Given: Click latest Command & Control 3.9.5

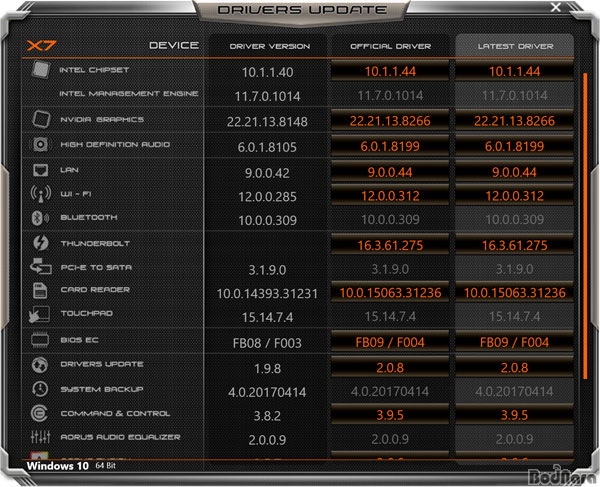Looking at the screenshot, I should tap(514, 415).
